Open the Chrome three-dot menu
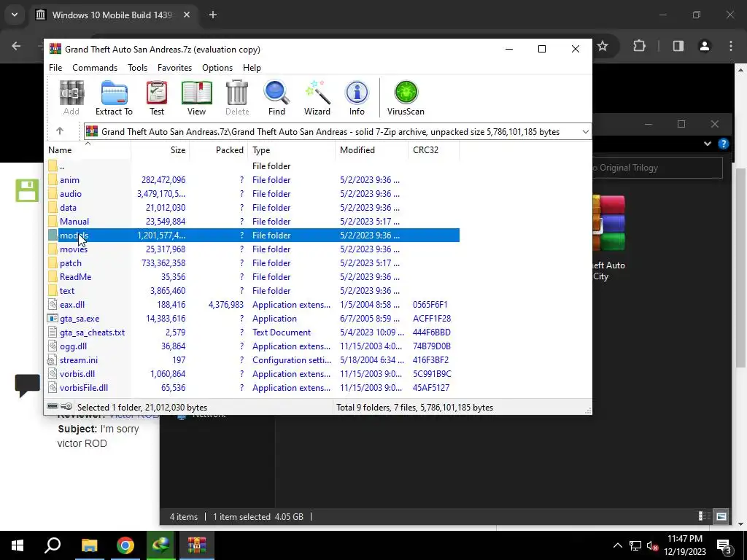This screenshot has height=560, width=747. pyautogui.click(x=731, y=46)
